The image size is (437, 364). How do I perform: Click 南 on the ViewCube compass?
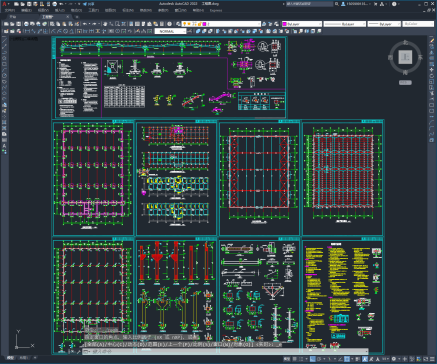pyautogui.click(x=405, y=72)
